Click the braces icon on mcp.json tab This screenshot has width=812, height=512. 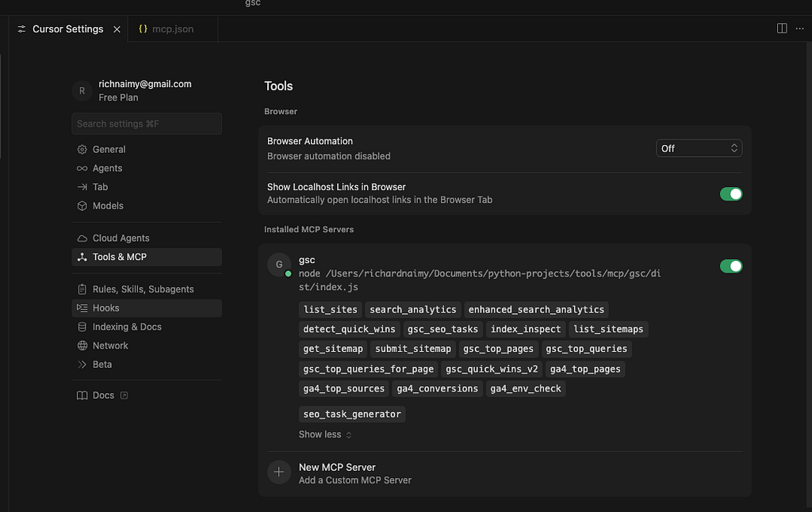coord(143,29)
